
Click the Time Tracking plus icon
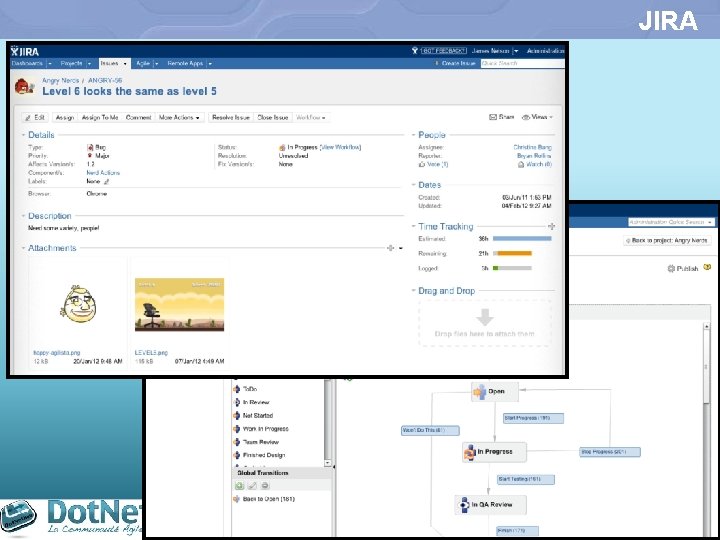point(551,226)
